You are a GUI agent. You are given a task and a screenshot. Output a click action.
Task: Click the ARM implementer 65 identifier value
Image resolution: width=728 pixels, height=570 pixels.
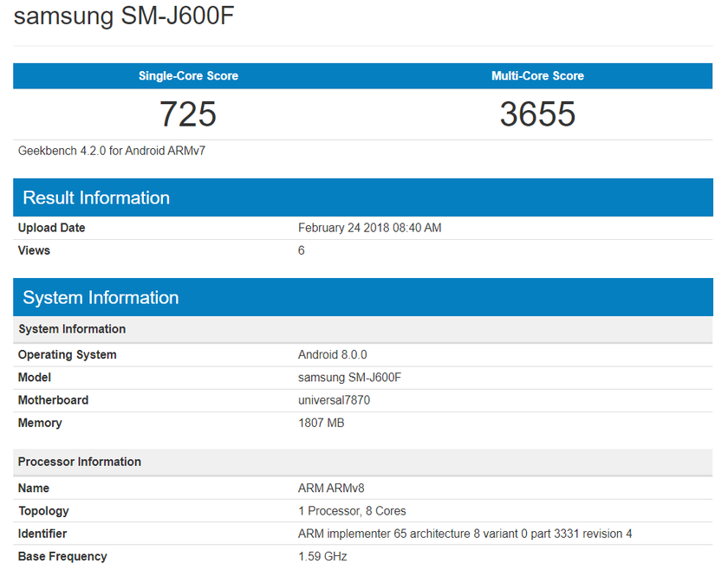point(465,534)
